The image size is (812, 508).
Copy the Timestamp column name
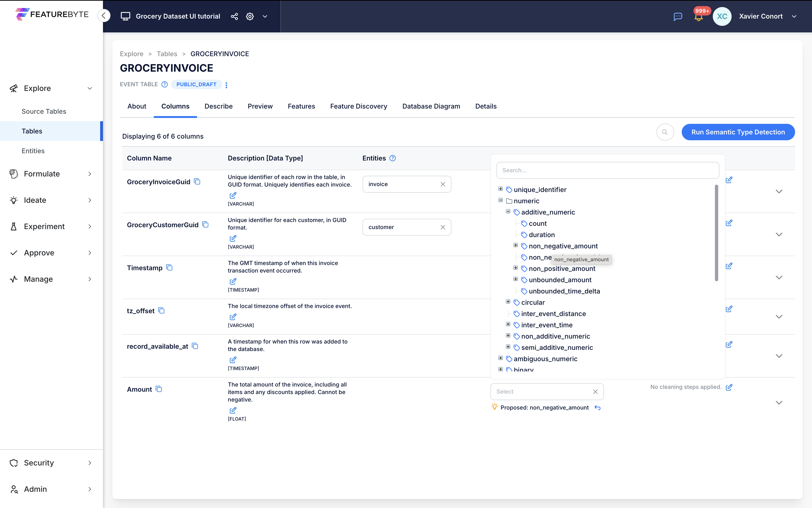[169, 268]
